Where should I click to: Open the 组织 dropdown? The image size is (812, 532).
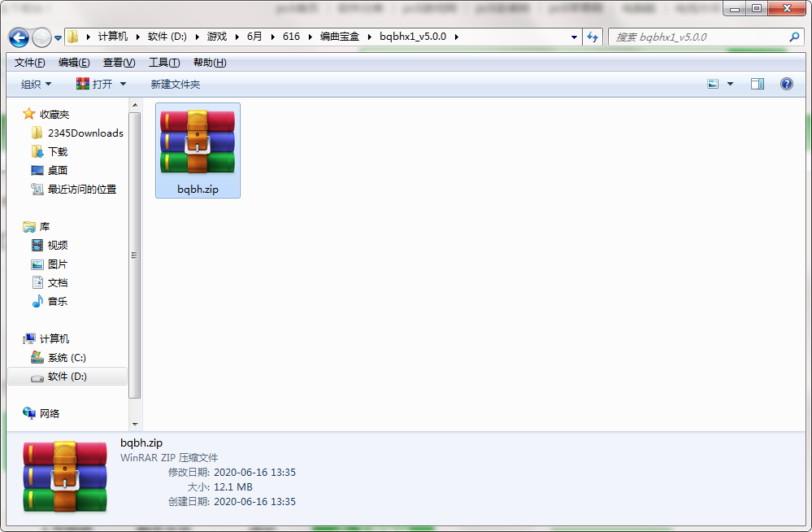(x=36, y=84)
